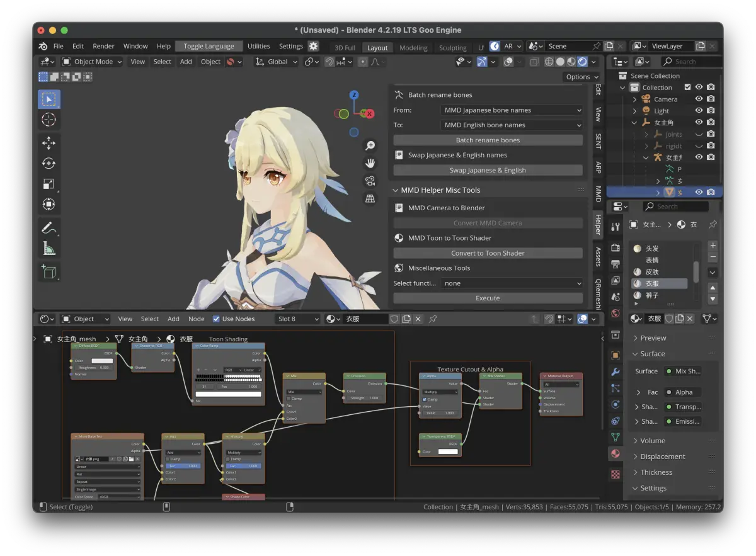756x556 pixels.
Task: Open the Output properties tab
Action: point(616,264)
